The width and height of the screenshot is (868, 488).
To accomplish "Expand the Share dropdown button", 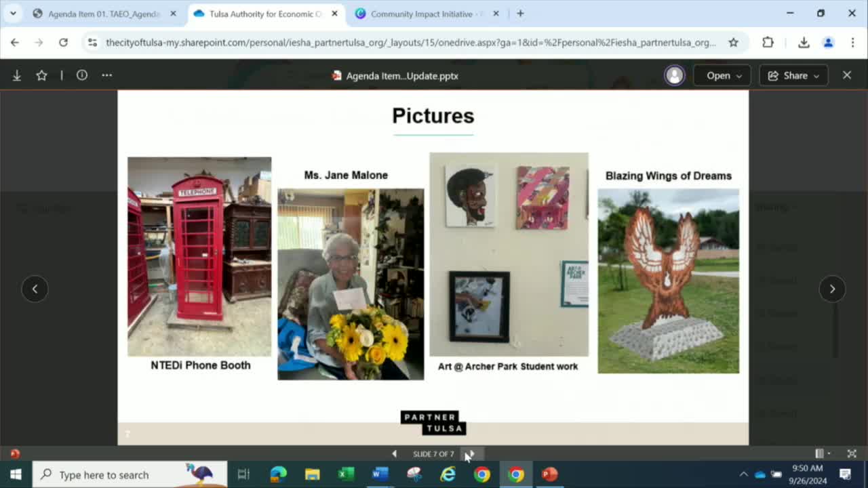I will (x=793, y=75).
